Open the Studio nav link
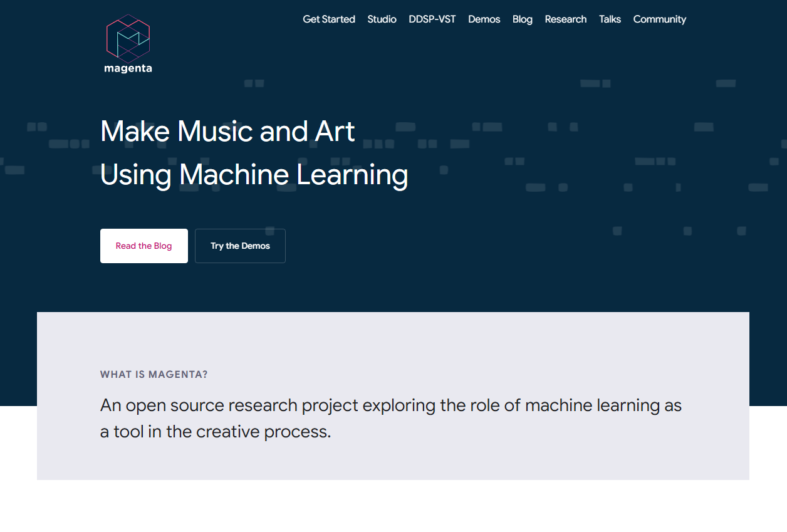This screenshot has height=532, width=787. pos(382,19)
